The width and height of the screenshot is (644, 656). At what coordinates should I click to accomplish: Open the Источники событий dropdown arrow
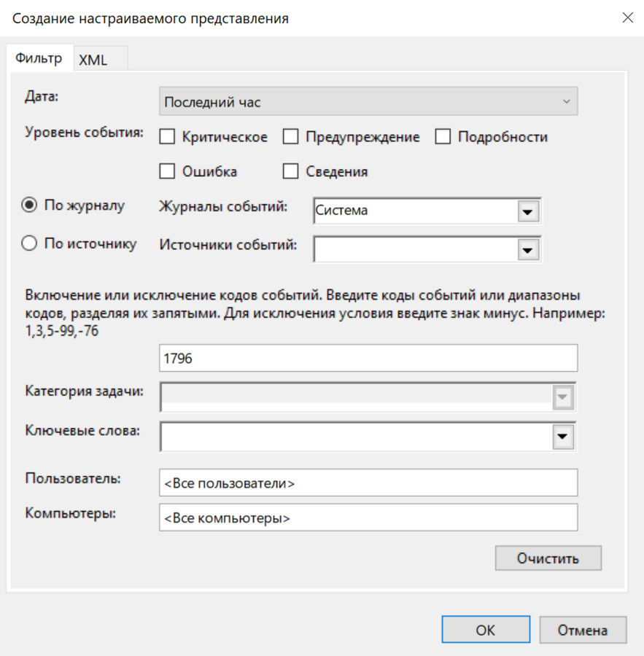click(x=527, y=249)
